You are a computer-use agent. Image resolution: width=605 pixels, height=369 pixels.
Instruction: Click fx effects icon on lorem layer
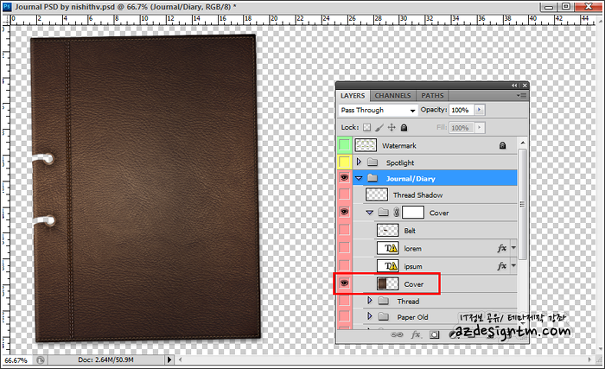pyautogui.click(x=502, y=248)
